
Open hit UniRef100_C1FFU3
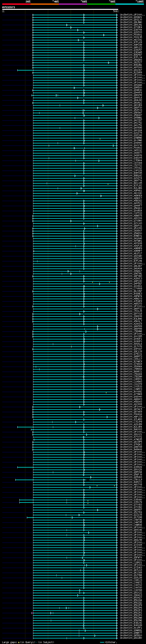click(x=131, y=213)
